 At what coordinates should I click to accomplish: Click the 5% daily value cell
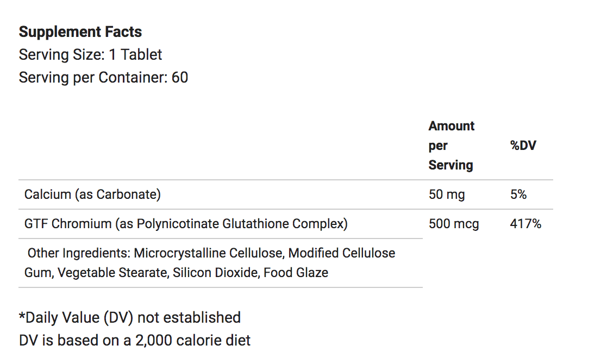coord(518,194)
